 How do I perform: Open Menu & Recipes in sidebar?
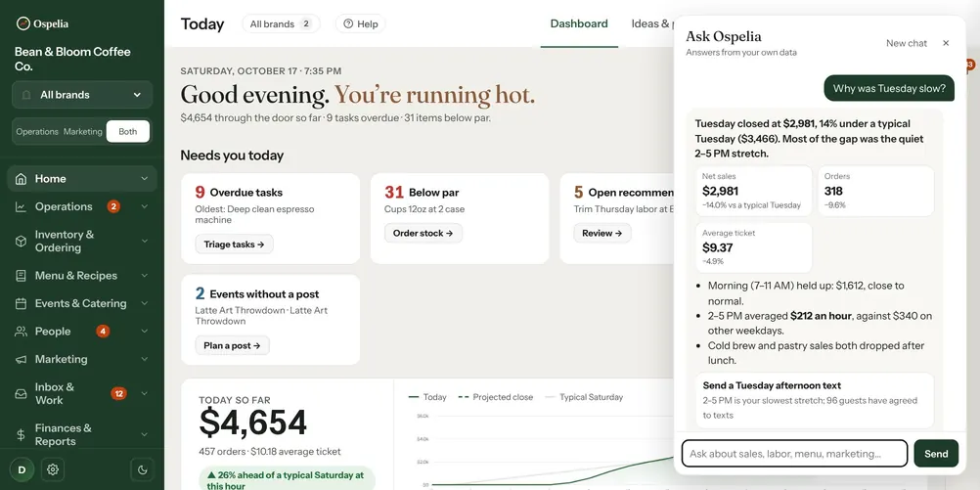coord(82,276)
